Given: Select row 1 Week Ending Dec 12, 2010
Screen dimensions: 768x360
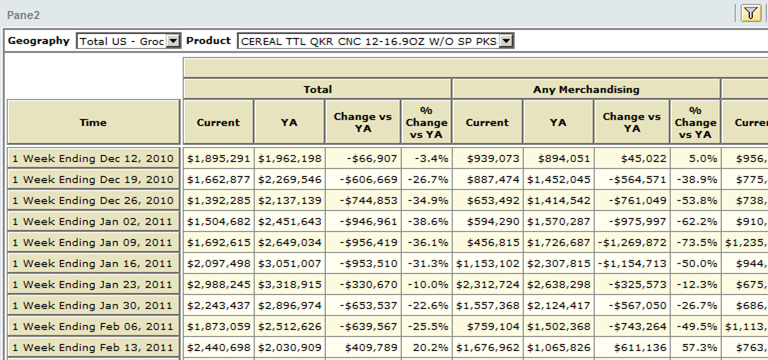Looking at the screenshot, I should click(93, 158).
